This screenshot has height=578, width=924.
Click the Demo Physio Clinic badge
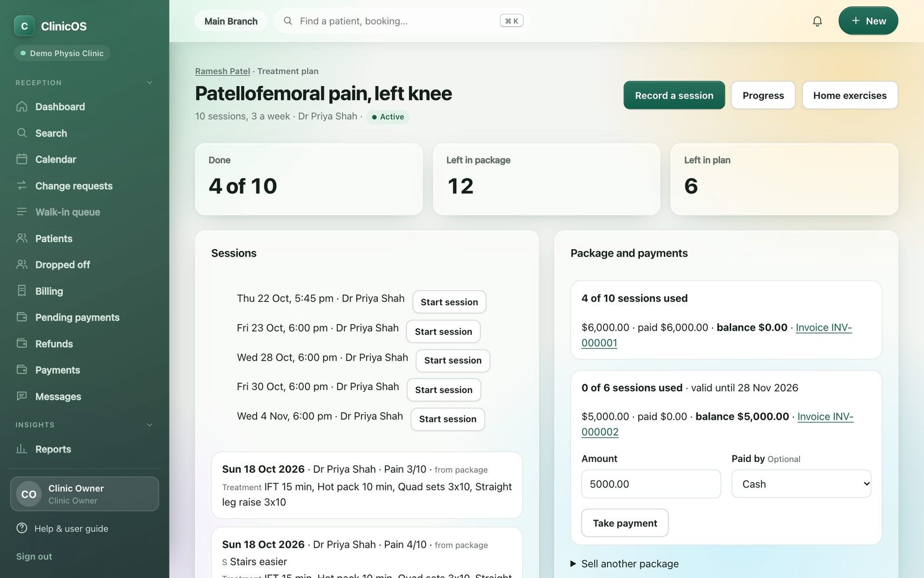tap(62, 53)
